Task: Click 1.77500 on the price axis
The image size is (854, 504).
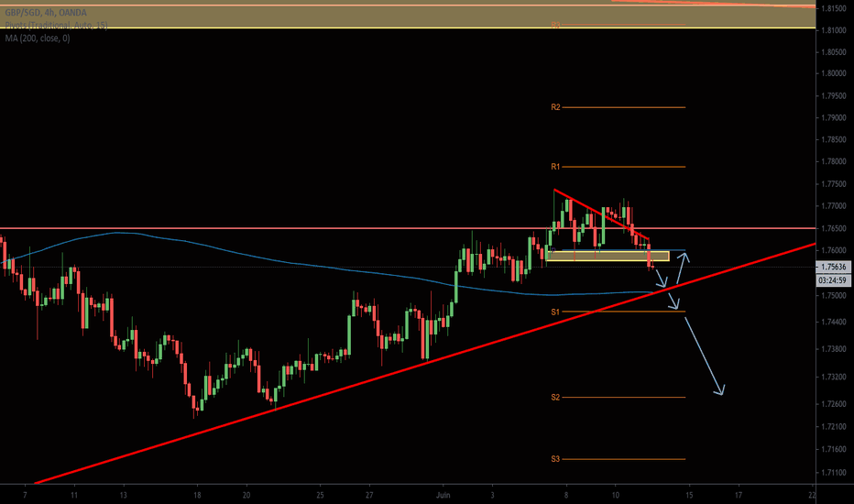Action: pyautogui.click(x=833, y=184)
